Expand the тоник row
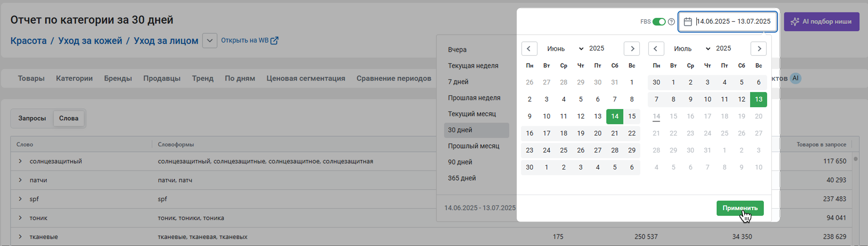 click(20, 218)
